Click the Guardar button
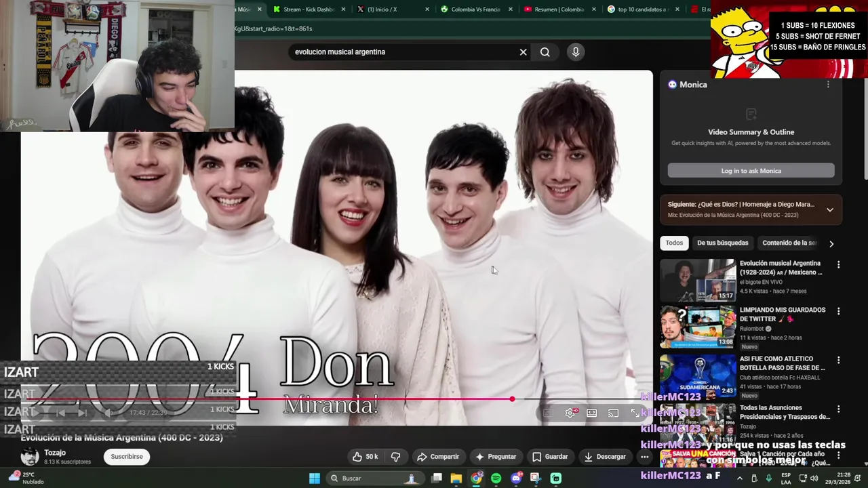 (550, 457)
